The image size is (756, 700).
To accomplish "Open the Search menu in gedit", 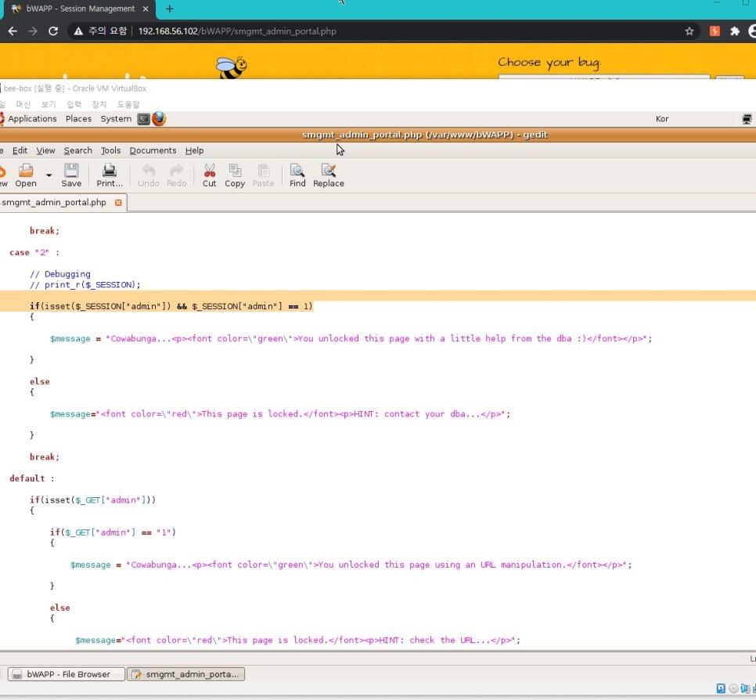I will click(x=78, y=150).
